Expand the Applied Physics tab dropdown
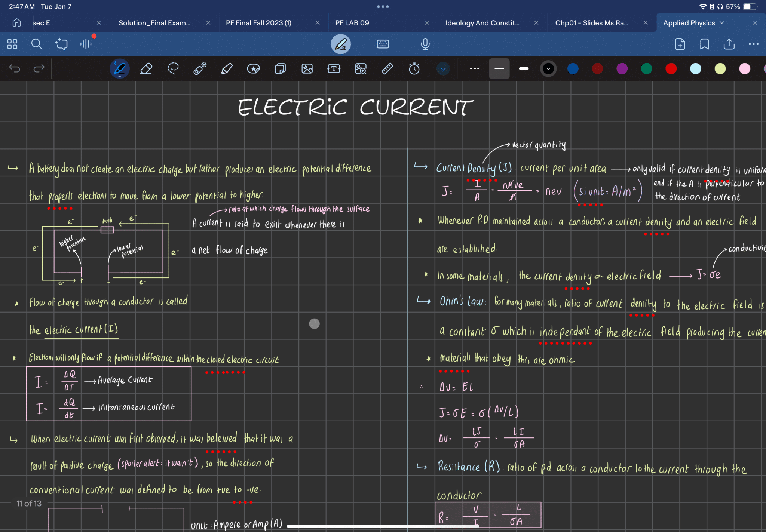Viewport: 766px width, 532px height. click(722, 23)
